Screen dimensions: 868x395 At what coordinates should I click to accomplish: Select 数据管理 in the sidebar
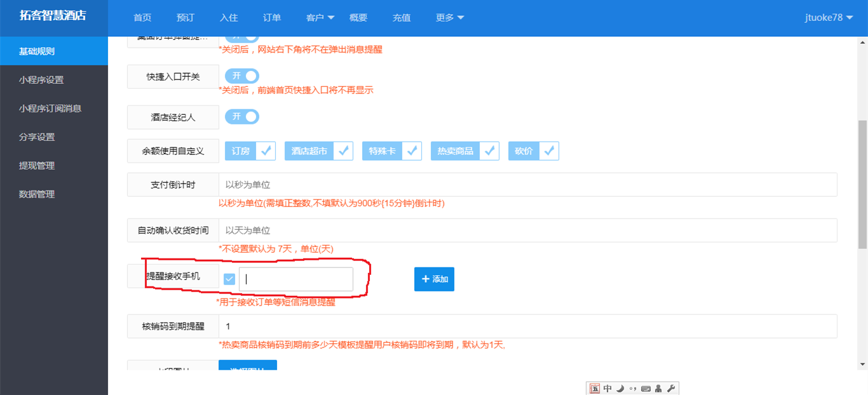(54, 194)
